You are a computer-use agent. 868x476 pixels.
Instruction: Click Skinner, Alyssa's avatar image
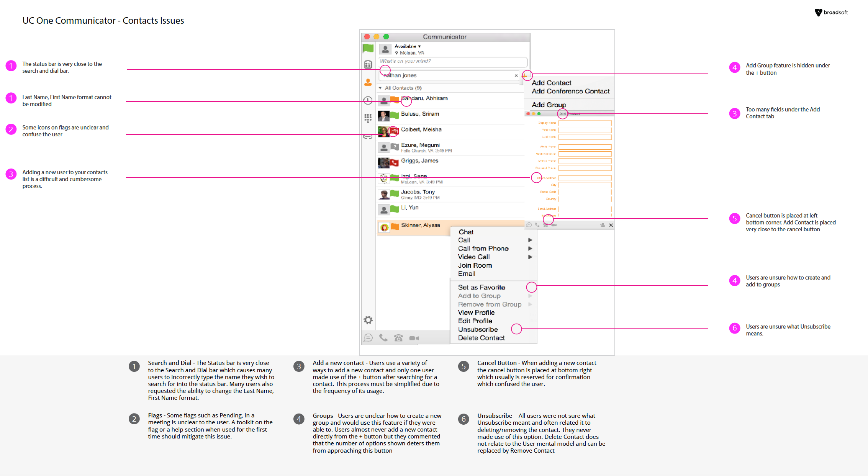pyautogui.click(x=384, y=227)
